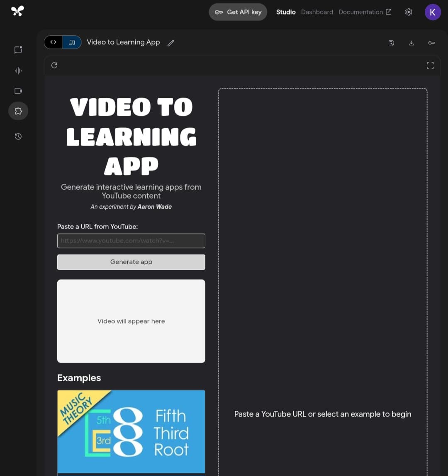Open the Dashboard tab
Screen dimensions: 448x476
317,12
